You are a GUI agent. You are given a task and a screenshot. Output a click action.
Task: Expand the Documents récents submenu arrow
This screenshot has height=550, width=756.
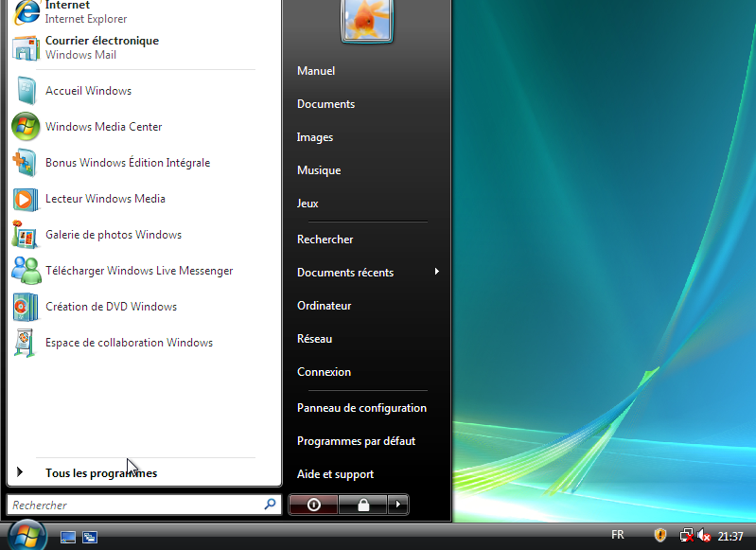pyautogui.click(x=436, y=273)
